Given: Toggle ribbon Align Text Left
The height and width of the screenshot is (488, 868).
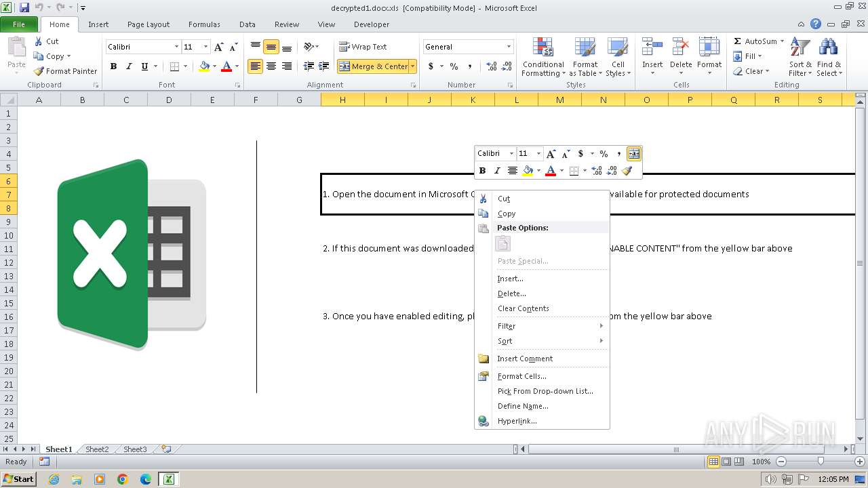Looking at the screenshot, I should 256,66.
